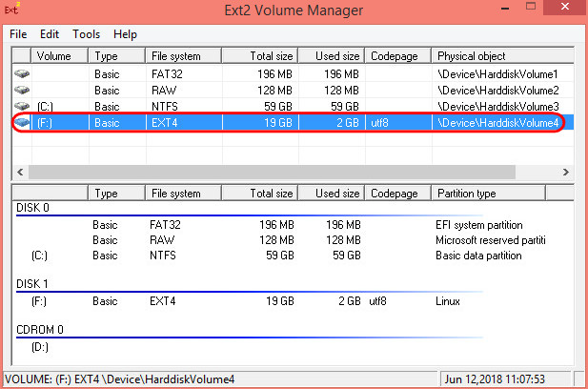Image resolution: width=588 pixels, height=389 pixels.
Task: Click upper list Codepage column header
Action: tap(398, 56)
